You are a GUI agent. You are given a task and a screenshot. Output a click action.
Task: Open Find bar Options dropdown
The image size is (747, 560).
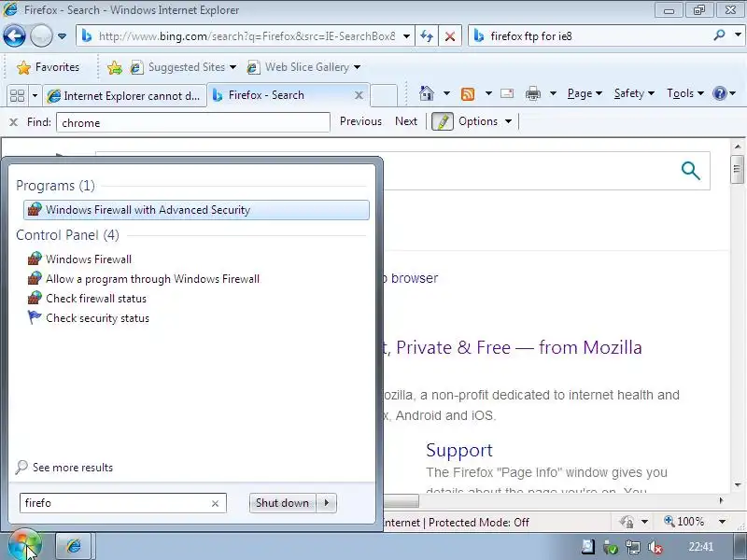(485, 121)
